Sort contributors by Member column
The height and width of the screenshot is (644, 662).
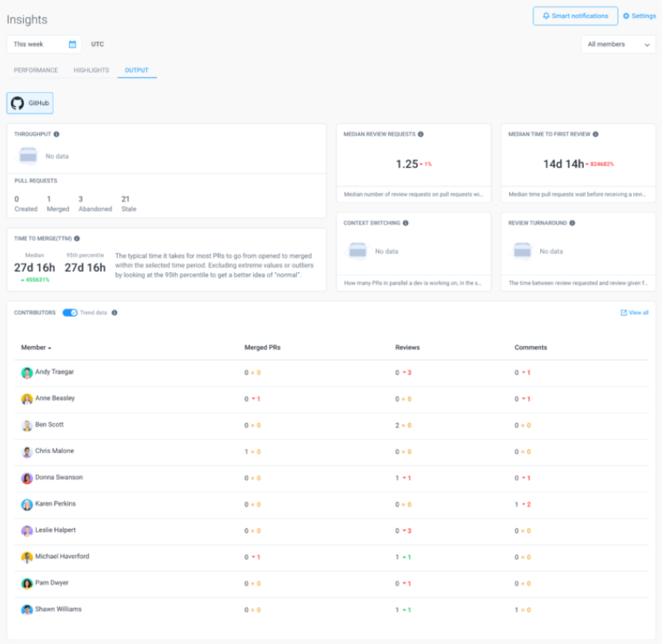[35, 348]
